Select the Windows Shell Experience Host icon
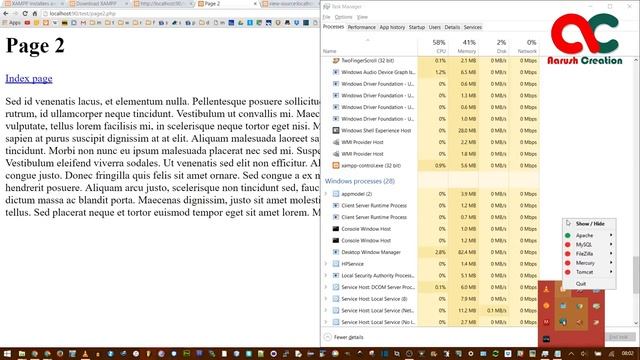 336,130
